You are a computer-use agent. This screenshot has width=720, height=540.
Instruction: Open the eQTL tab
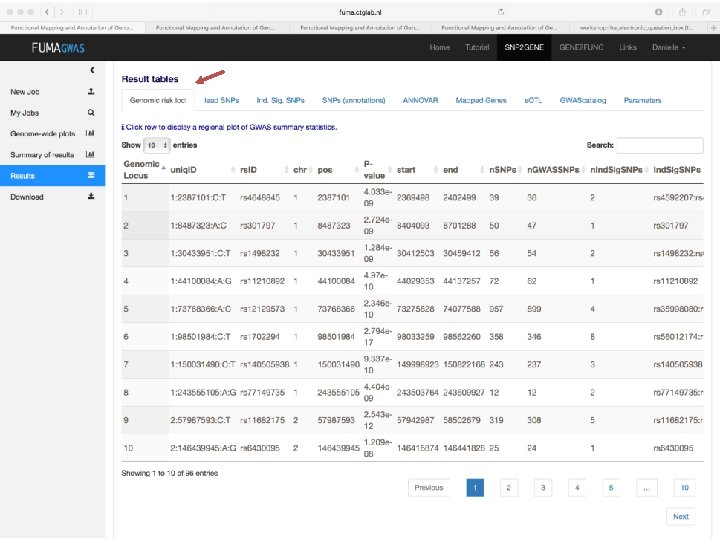click(x=533, y=100)
